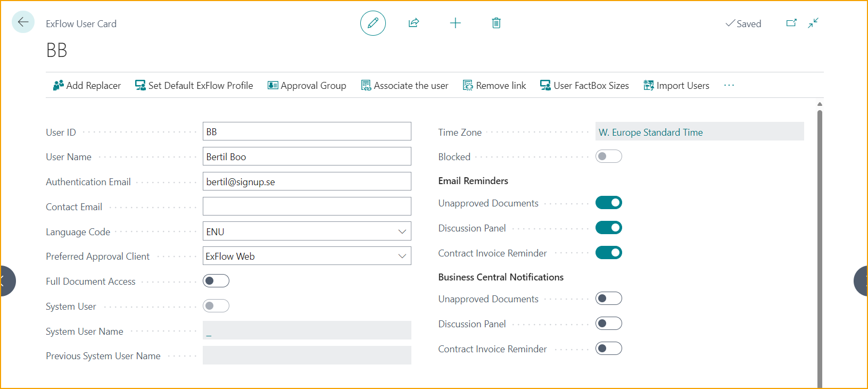This screenshot has height=389, width=868.
Task: Open card in new window icon
Action: click(791, 23)
